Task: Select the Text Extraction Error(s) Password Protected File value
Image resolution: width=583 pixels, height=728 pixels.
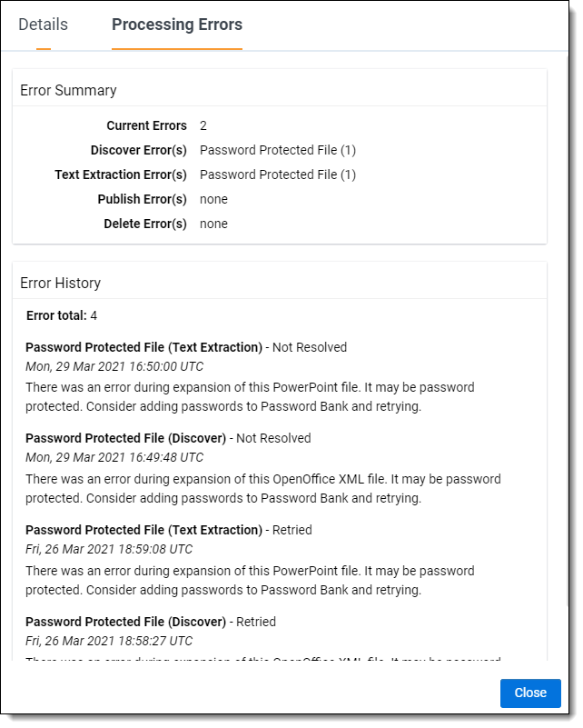Action: pyautogui.click(x=278, y=175)
